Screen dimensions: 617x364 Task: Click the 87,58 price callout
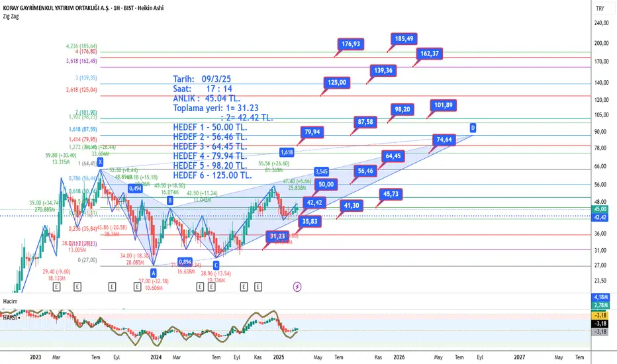365,122
